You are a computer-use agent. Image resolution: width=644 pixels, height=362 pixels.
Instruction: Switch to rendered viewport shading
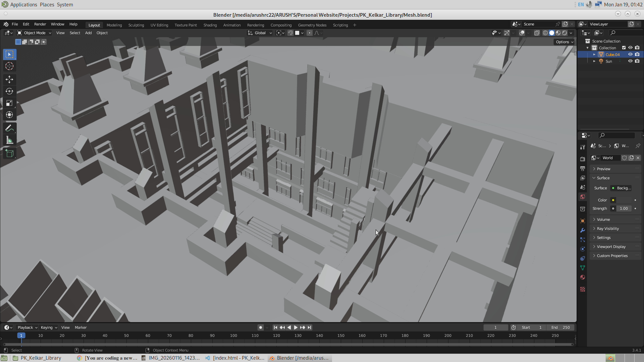point(565,33)
